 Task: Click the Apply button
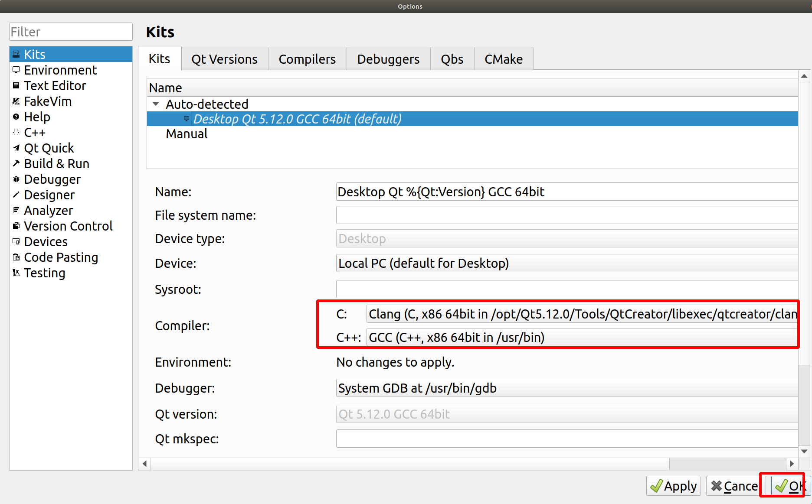click(x=673, y=486)
